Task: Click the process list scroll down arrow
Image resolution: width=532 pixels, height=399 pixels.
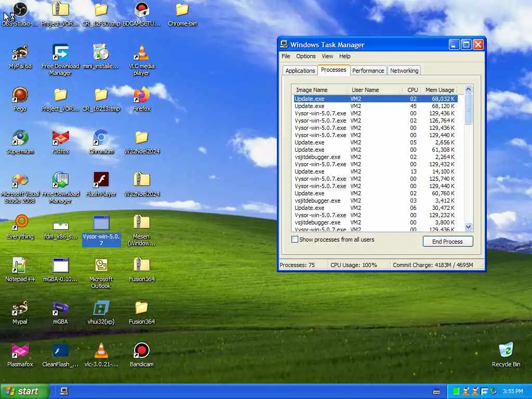Action: 469,227
